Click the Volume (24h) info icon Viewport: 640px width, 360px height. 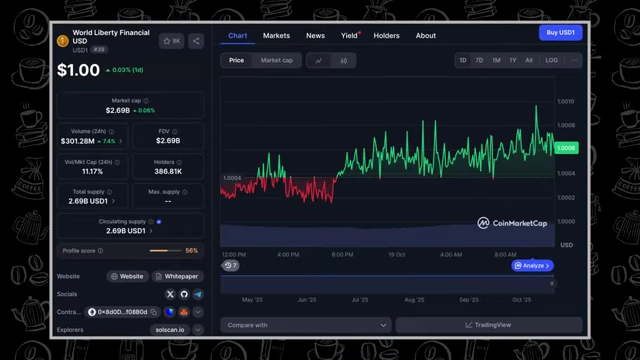click(111, 131)
